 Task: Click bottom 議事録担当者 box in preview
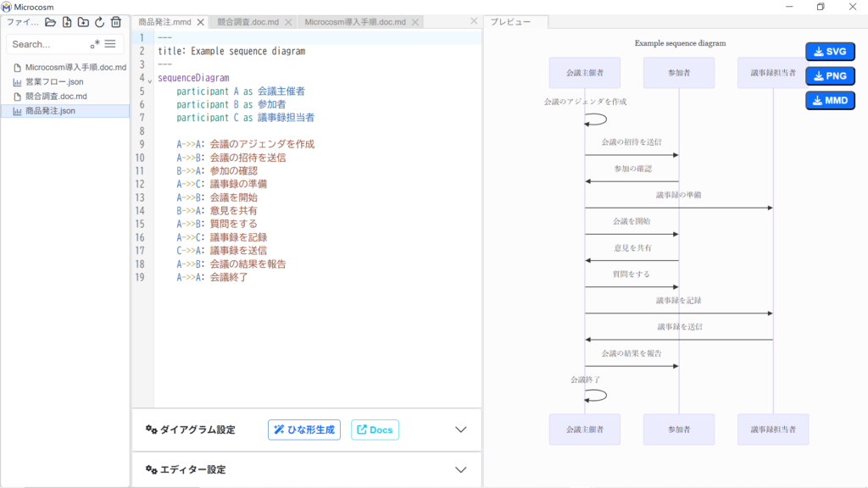pos(773,430)
